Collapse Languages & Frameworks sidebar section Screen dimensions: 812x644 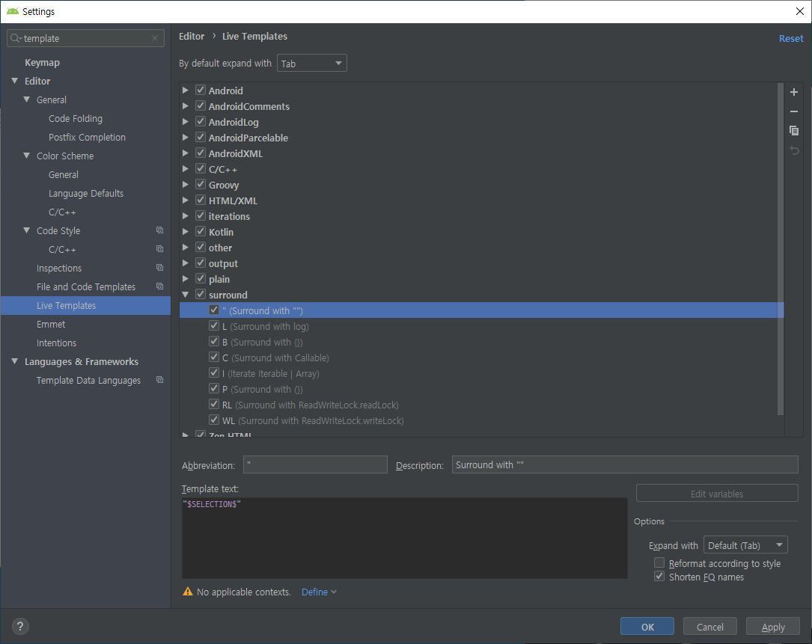(14, 361)
